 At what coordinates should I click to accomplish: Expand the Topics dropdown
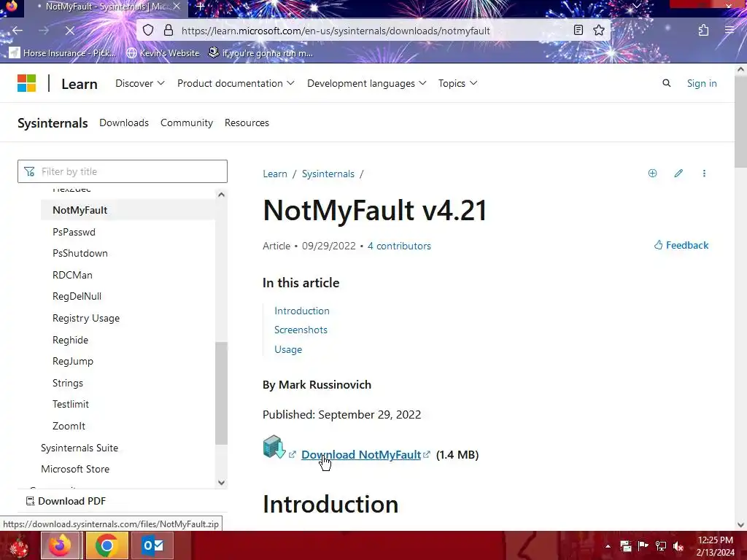point(458,83)
